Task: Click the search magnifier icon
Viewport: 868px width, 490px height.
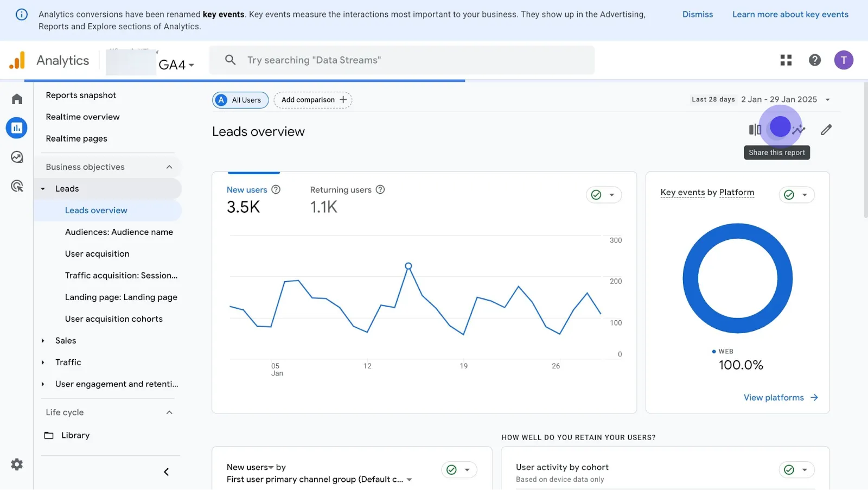Action: pyautogui.click(x=231, y=60)
